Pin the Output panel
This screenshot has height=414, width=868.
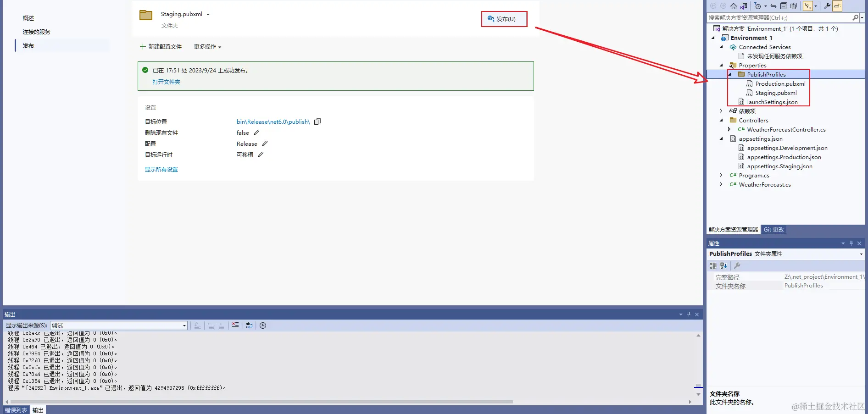[x=689, y=314]
